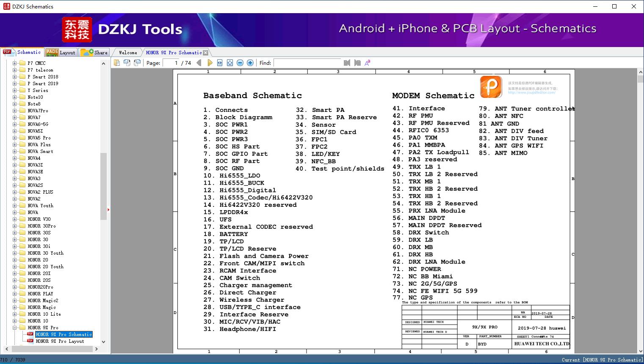Fit page to width icon

click(220, 63)
